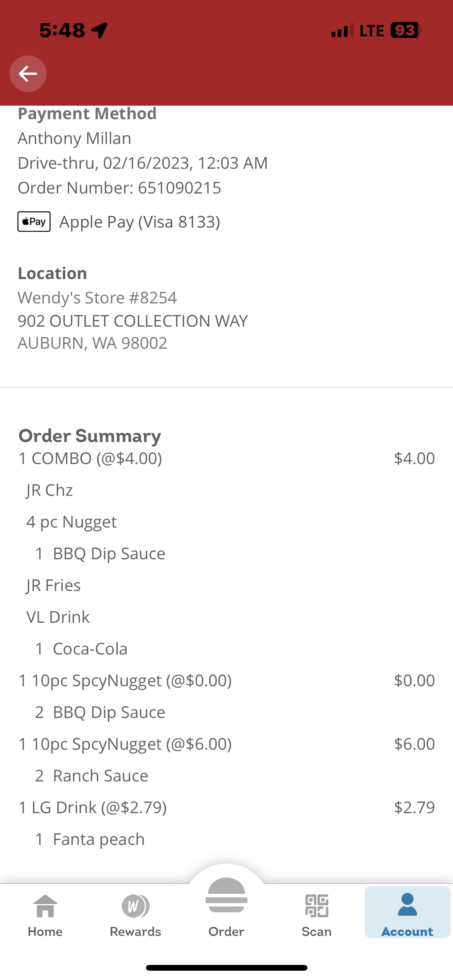Tap the back arrow button
This screenshot has height=980, width=453.
[x=28, y=74]
